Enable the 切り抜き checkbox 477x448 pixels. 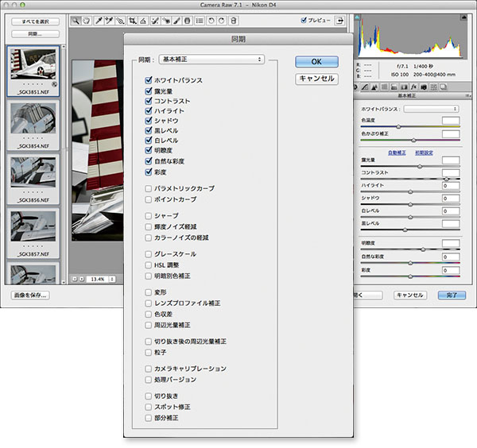(149, 396)
